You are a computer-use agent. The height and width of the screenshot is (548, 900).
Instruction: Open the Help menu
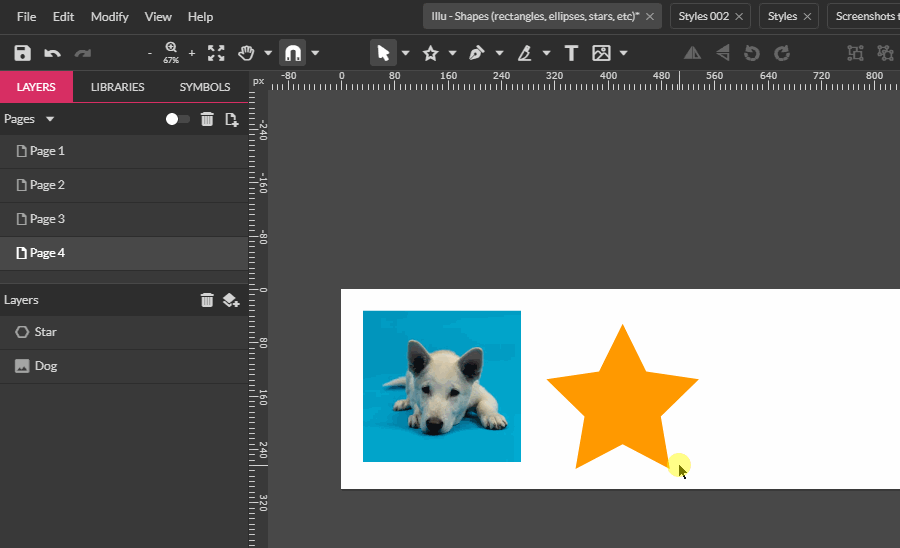200,17
